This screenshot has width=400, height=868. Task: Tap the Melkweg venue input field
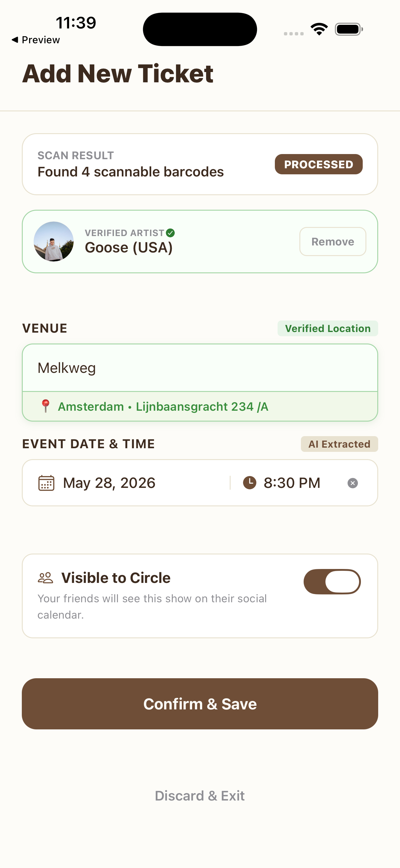pos(200,368)
